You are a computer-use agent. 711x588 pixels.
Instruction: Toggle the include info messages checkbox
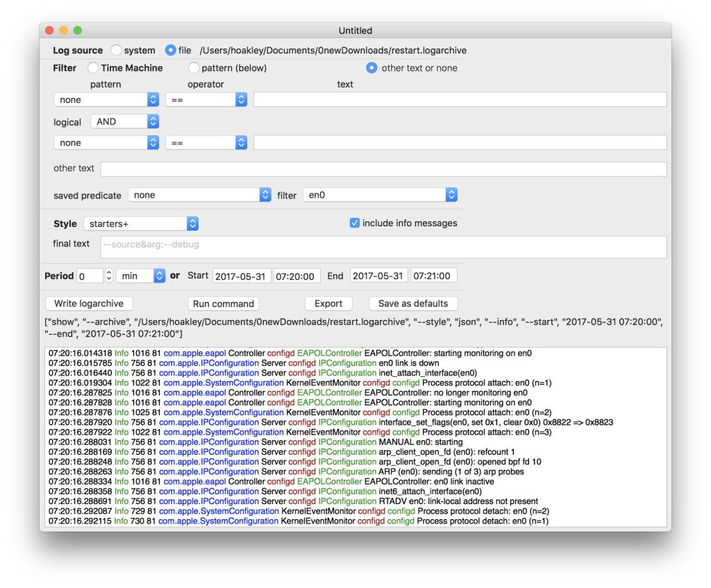(x=355, y=223)
